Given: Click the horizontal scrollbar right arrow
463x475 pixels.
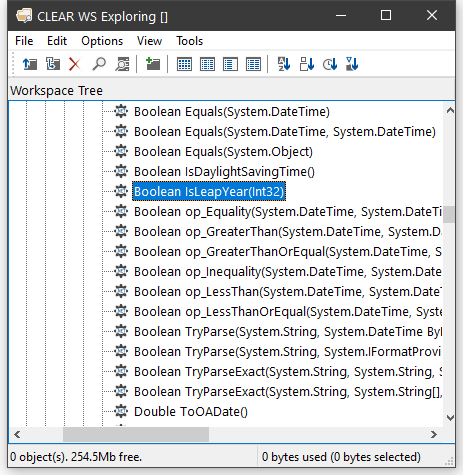Looking at the screenshot, I should (x=434, y=434).
